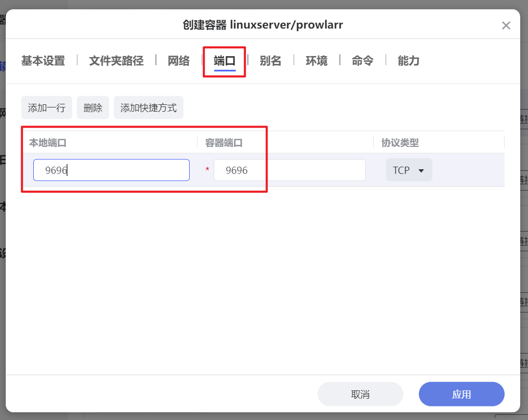Open the 命令 tab
The width and height of the screenshot is (528, 420).
362,61
